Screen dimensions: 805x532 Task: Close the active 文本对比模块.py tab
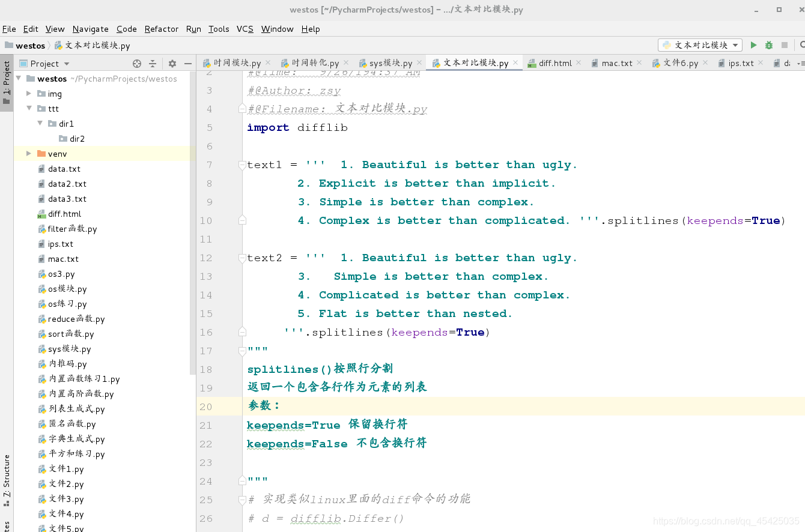tap(515, 62)
